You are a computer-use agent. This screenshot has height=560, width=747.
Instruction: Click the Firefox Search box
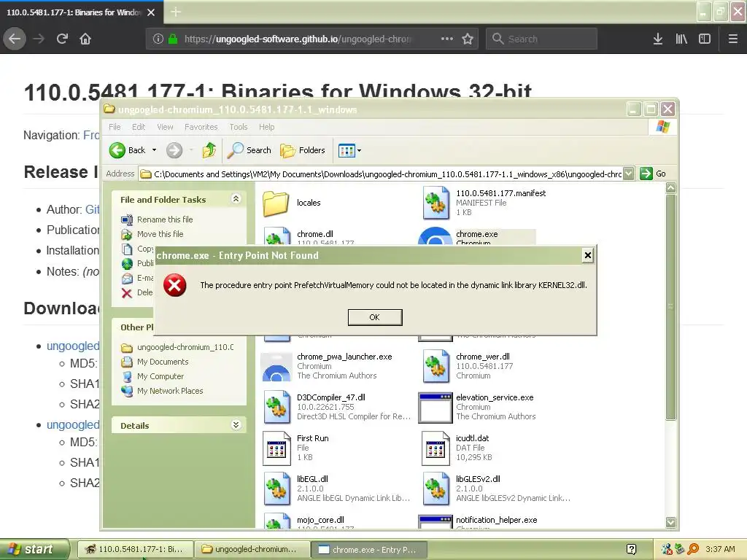tap(542, 39)
